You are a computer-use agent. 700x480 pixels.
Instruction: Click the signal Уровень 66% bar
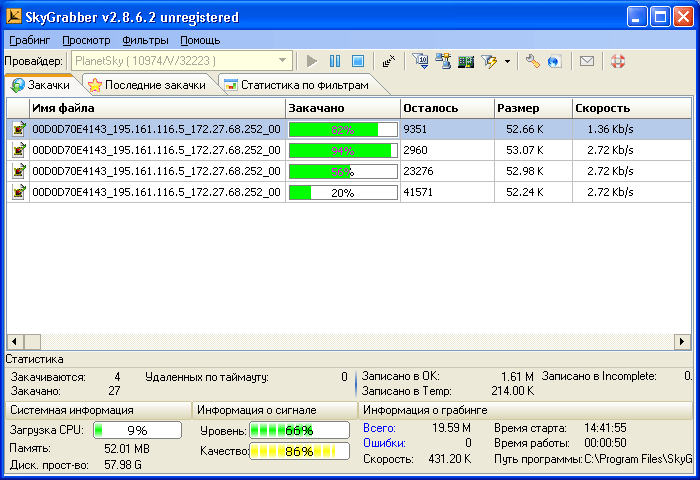click(299, 430)
